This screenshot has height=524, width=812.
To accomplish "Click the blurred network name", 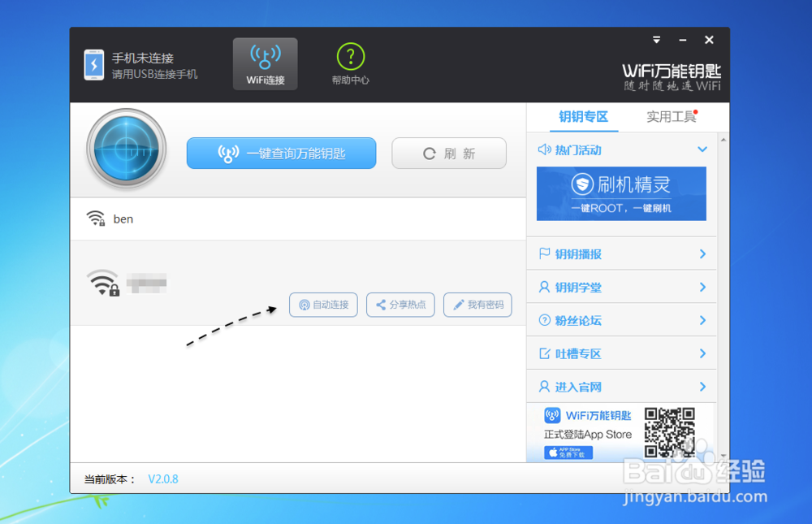I will (x=146, y=283).
